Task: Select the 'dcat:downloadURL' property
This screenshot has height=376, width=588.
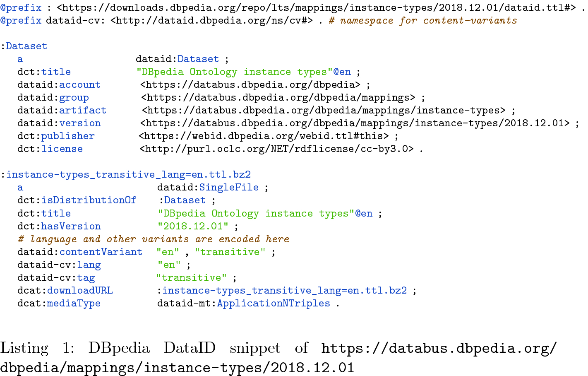Action: (65, 290)
